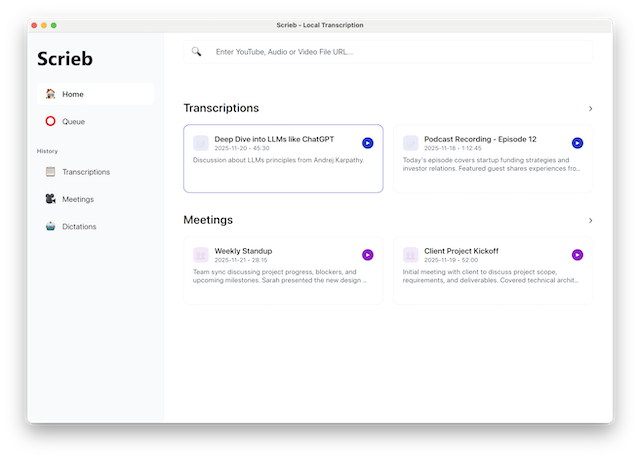
Task: Open the Client Project Kickoff title
Action: [x=461, y=251]
